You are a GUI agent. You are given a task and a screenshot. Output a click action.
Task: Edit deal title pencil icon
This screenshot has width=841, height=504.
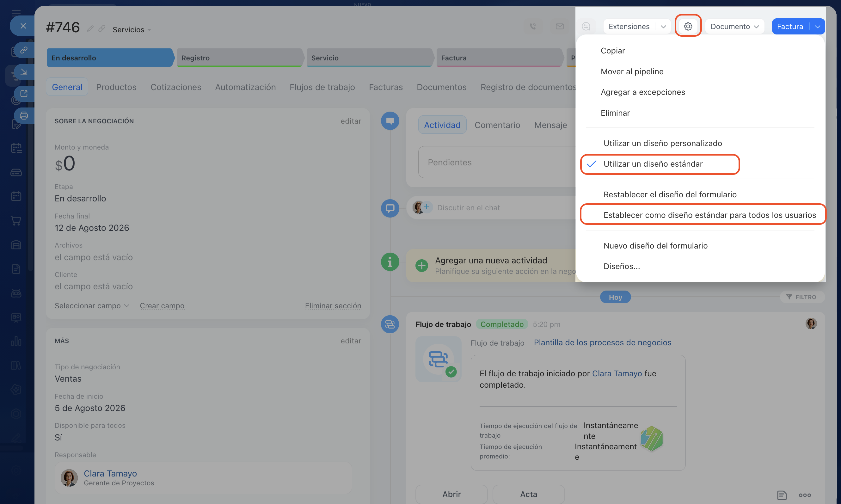[90, 29]
